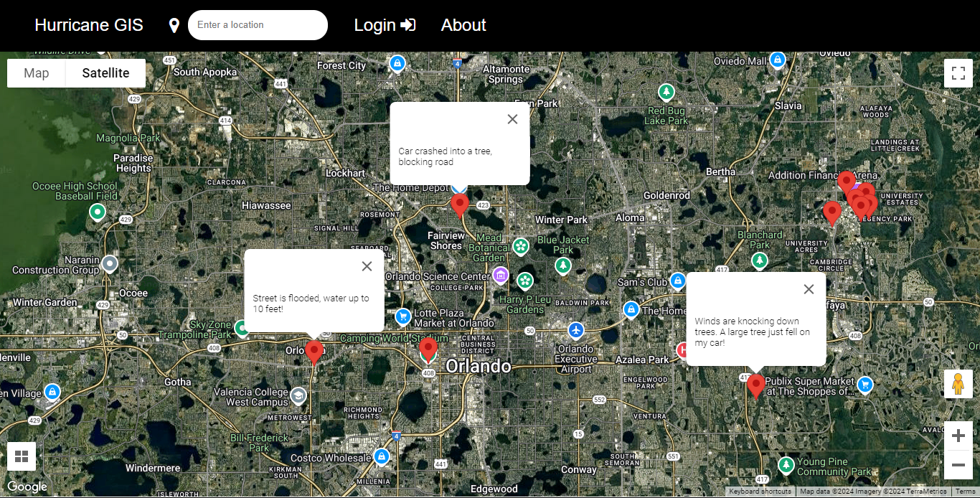The height and width of the screenshot is (498, 980).
Task: Click Ocoee High School Baseball Field icon
Action: click(x=98, y=212)
